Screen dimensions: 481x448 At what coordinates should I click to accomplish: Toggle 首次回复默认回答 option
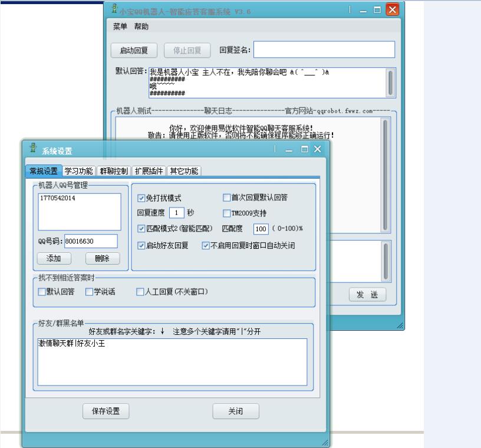point(225,198)
